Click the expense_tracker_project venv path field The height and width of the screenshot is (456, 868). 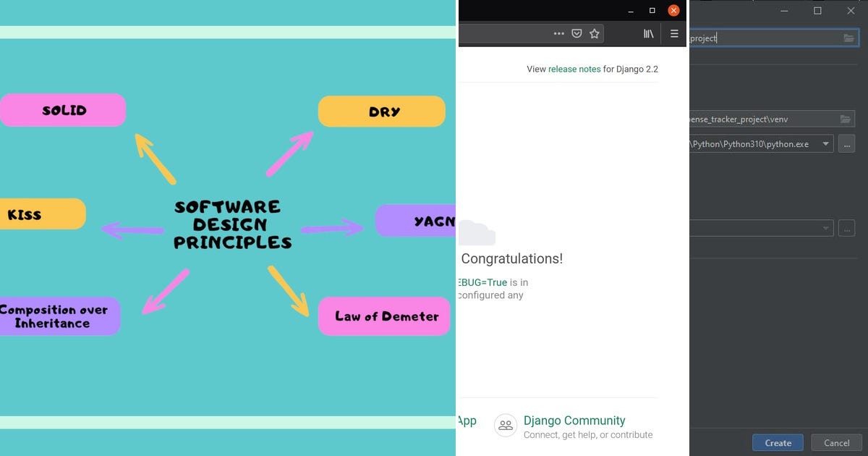[759, 118]
